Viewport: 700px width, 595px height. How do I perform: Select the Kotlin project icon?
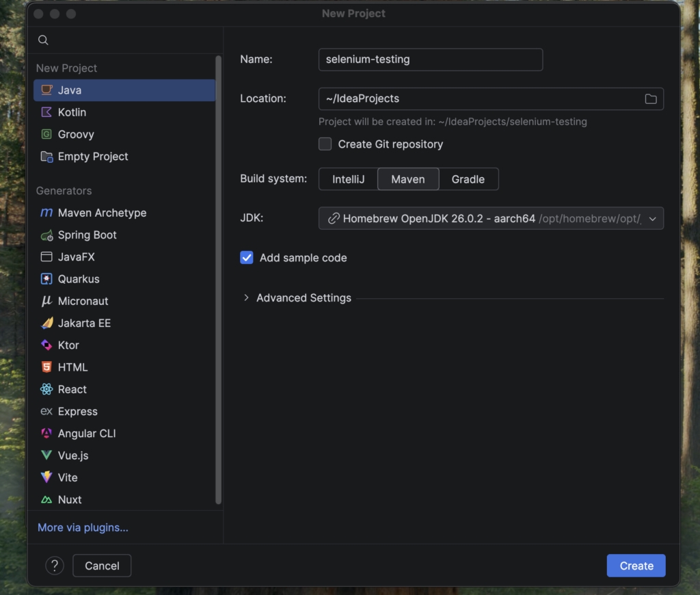46,112
